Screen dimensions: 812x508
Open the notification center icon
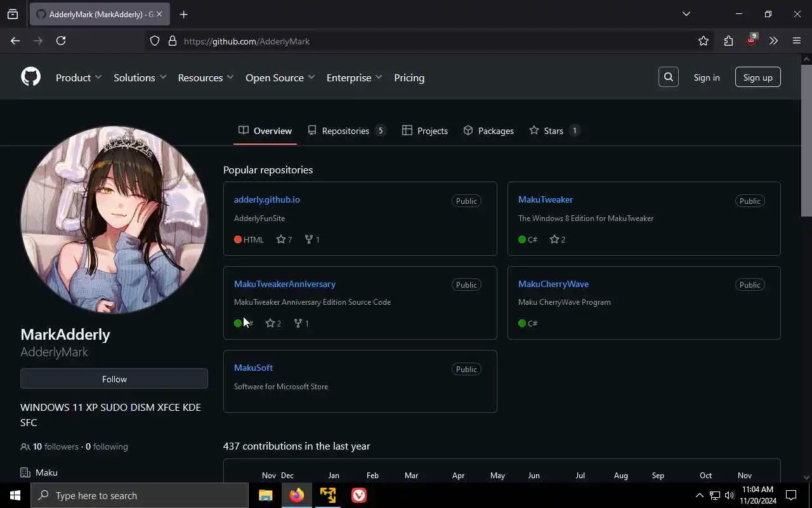(791, 495)
